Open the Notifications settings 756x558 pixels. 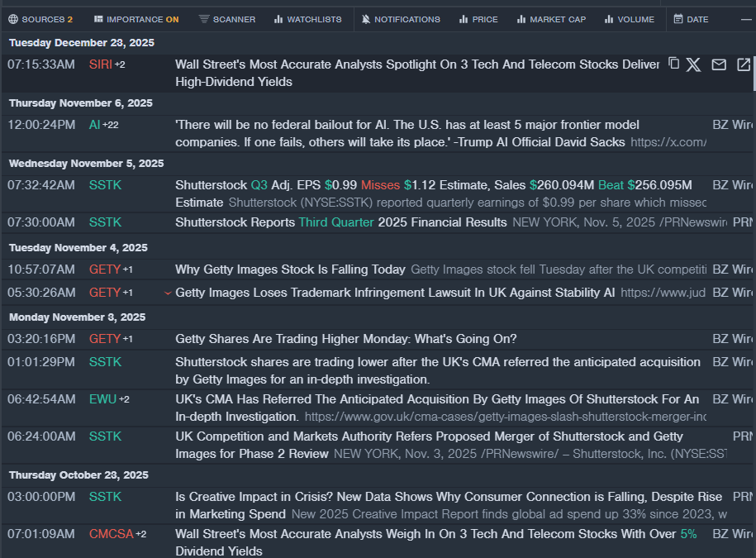402,19
